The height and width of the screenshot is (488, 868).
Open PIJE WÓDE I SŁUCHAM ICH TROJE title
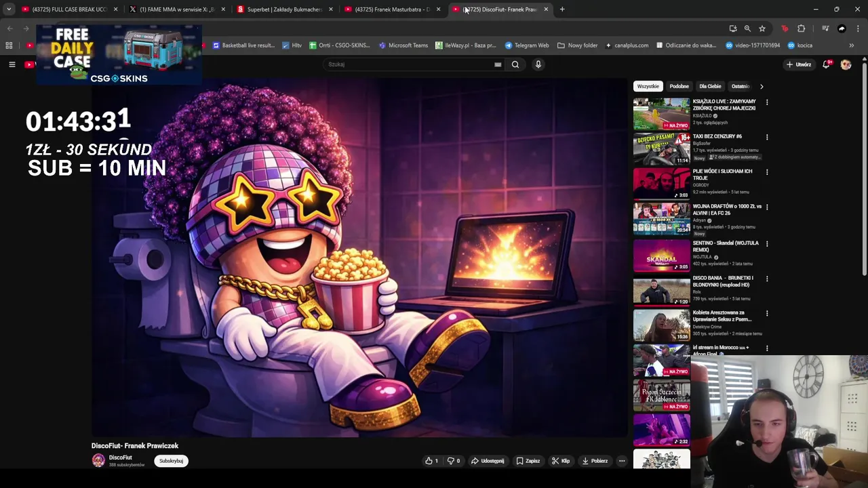point(722,174)
